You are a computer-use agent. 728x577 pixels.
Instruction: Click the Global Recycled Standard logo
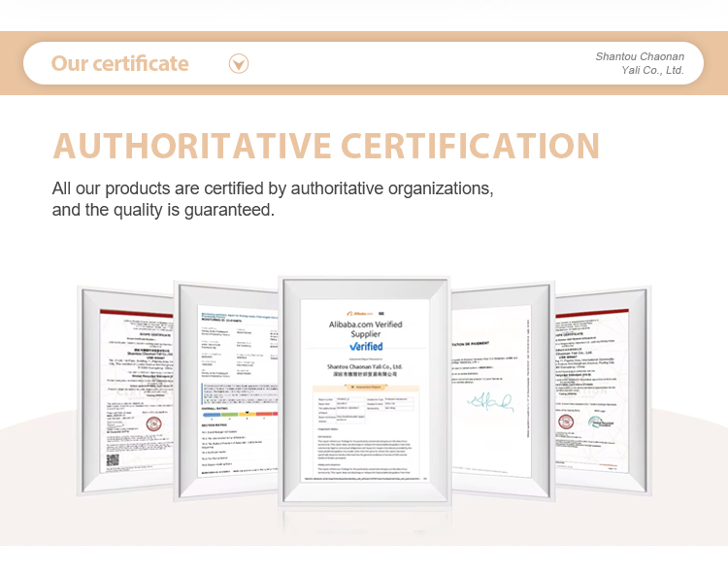pyautogui.click(x=600, y=423)
